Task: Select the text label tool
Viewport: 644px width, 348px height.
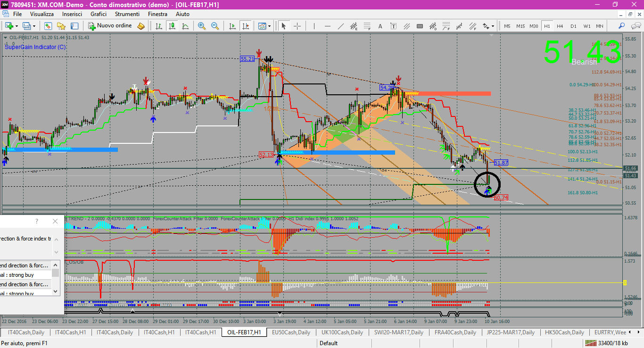Action: coord(394,26)
